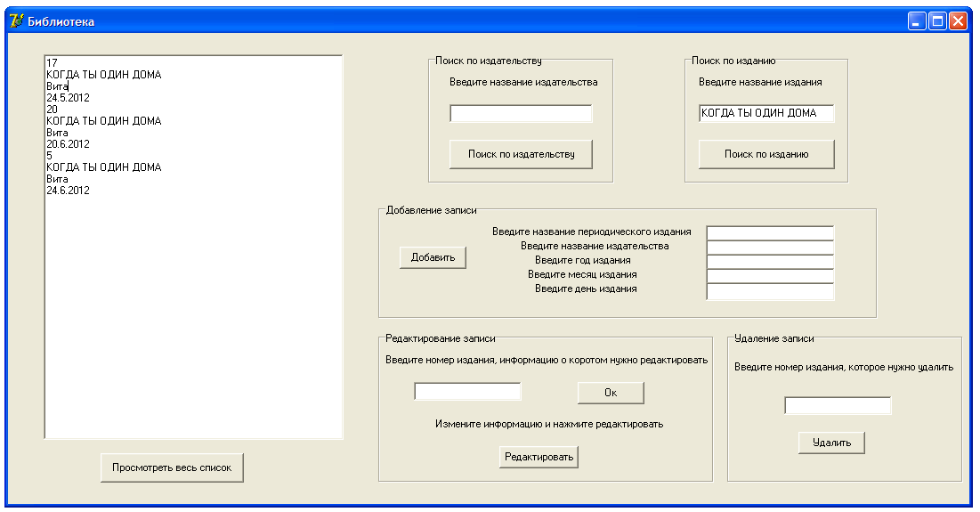Click the publication day input field
Image resolution: width=980 pixels, height=512 pixels.
pos(770,291)
